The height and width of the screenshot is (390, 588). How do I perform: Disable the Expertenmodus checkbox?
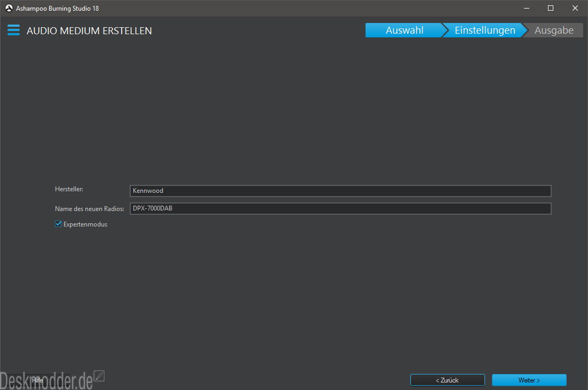point(58,224)
